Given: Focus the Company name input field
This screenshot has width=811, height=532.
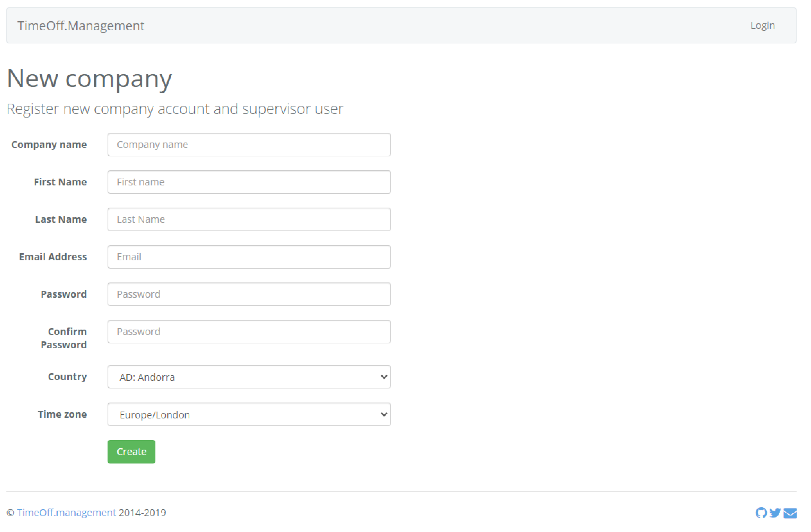Looking at the screenshot, I should 249,145.
